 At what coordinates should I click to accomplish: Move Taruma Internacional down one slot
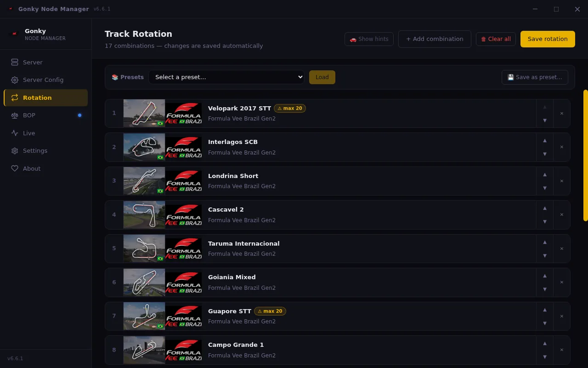pyautogui.click(x=545, y=255)
